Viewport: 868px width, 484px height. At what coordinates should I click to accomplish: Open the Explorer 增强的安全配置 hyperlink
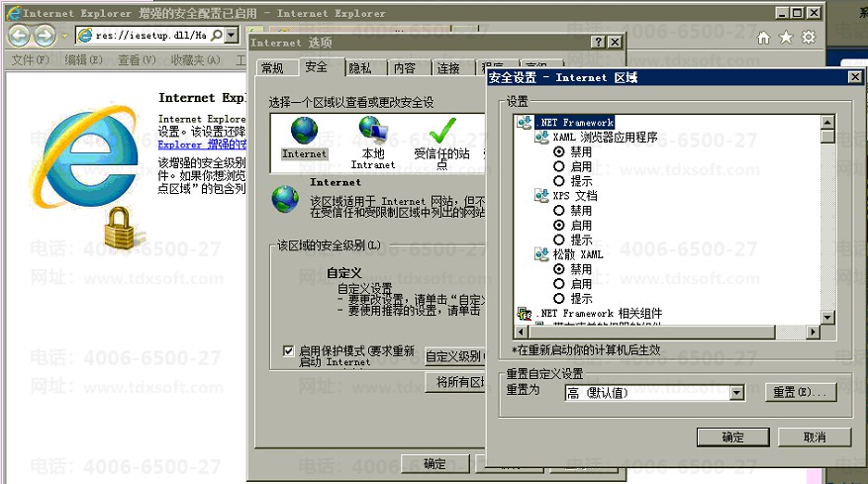click(x=202, y=145)
